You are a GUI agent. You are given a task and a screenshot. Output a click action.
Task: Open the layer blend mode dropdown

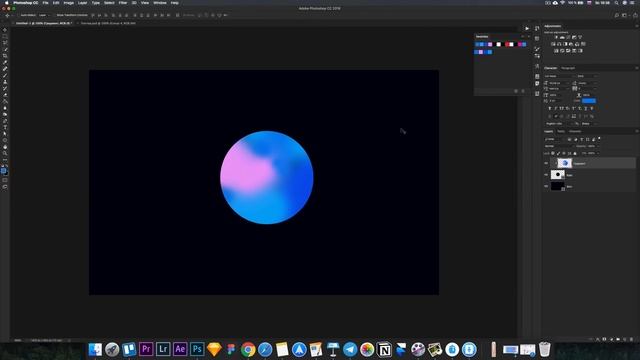[x=558, y=146]
